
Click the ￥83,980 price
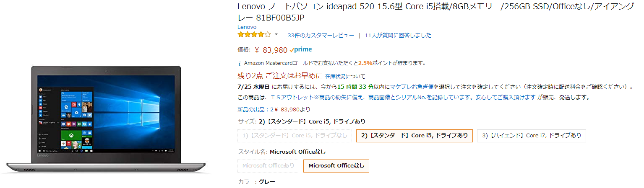(x=275, y=50)
